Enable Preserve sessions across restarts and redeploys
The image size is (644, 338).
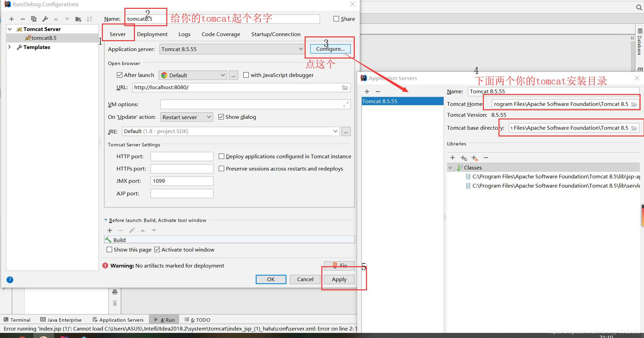pyautogui.click(x=221, y=168)
